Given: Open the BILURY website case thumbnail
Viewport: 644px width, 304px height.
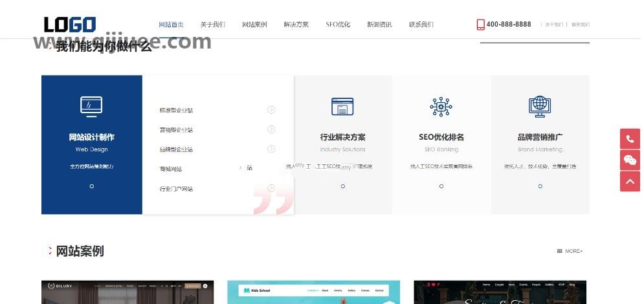Looking at the screenshot, I should tap(128, 292).
